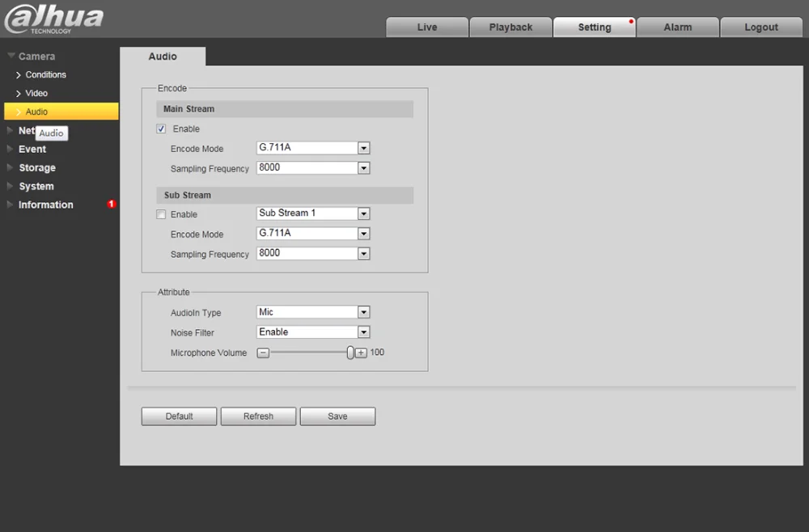This screenshot has width=809, height=532.
Task: Check the Sub Stream Enable checkbox
Action: tap(161, 214)
